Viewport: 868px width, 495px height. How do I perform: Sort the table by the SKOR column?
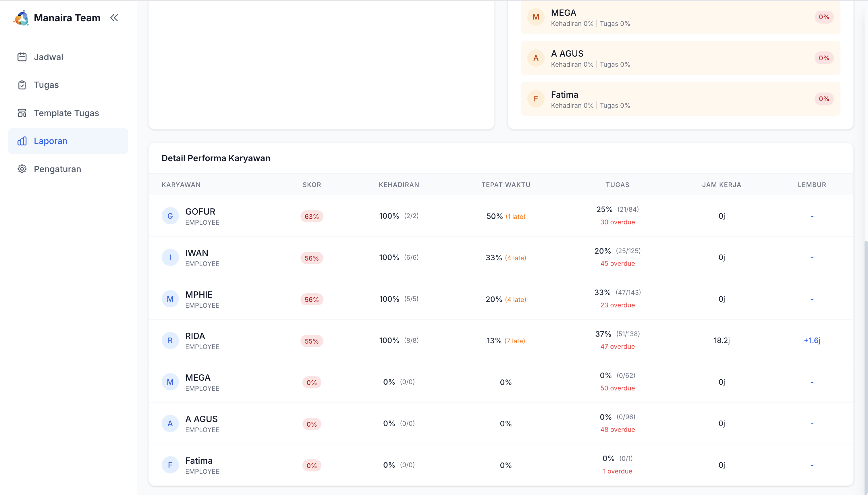coord(312,185)
